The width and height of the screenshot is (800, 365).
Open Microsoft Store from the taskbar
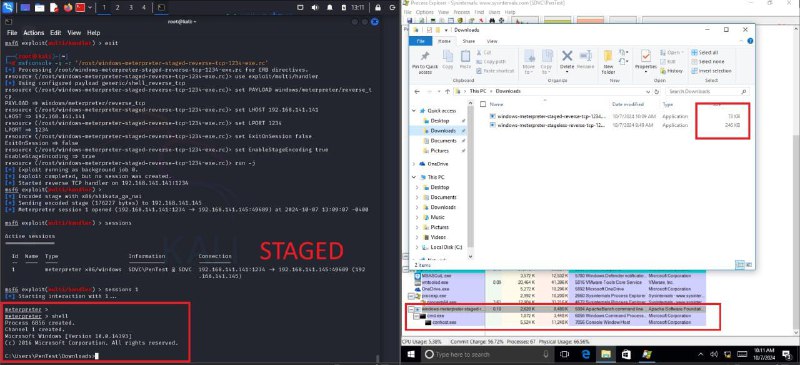point(626,354)
